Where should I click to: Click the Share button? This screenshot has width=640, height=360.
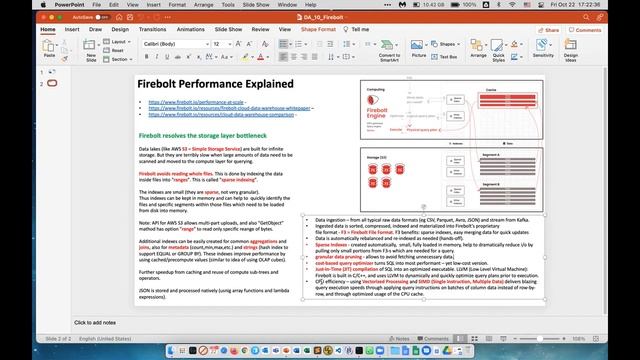click(548, 30)
